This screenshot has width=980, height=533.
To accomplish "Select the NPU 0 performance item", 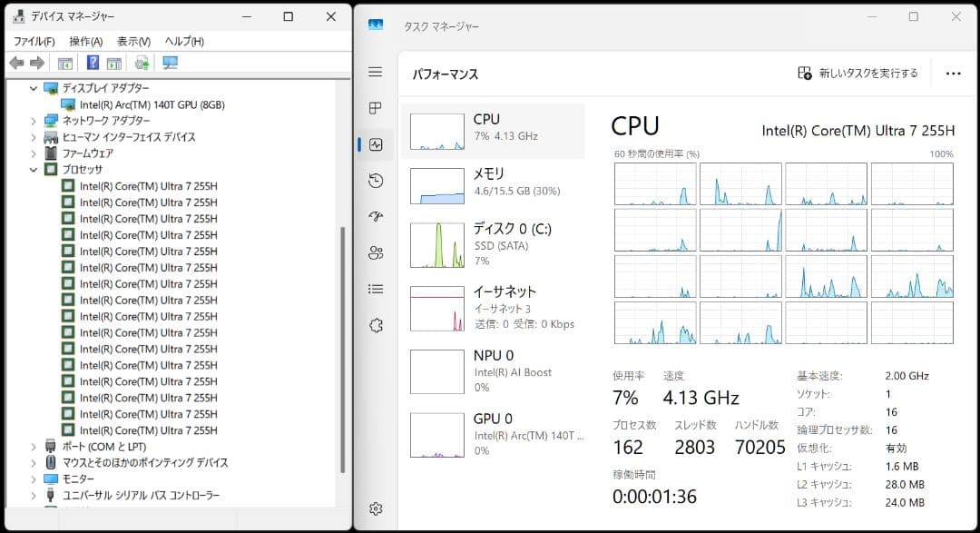I will 493,371.
